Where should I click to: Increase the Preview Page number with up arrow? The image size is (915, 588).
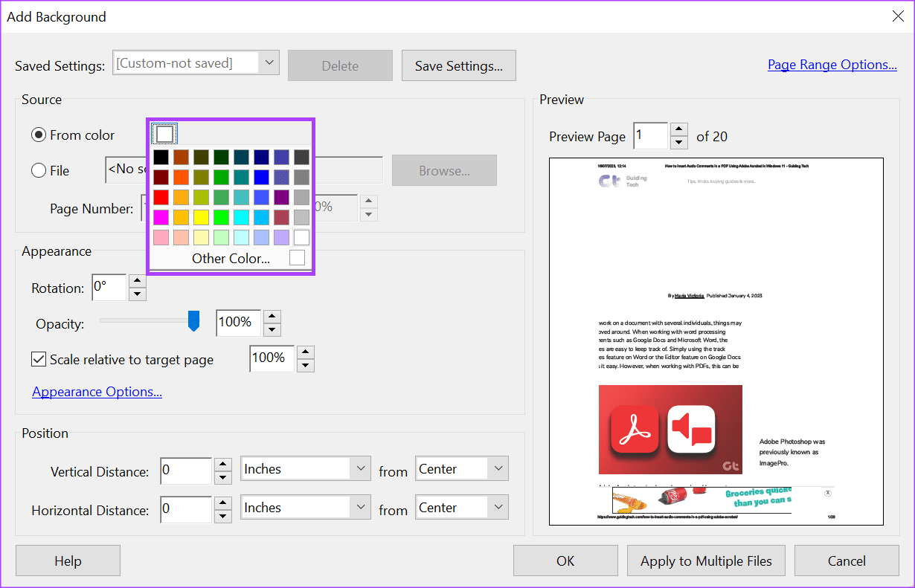click(678, 129)
